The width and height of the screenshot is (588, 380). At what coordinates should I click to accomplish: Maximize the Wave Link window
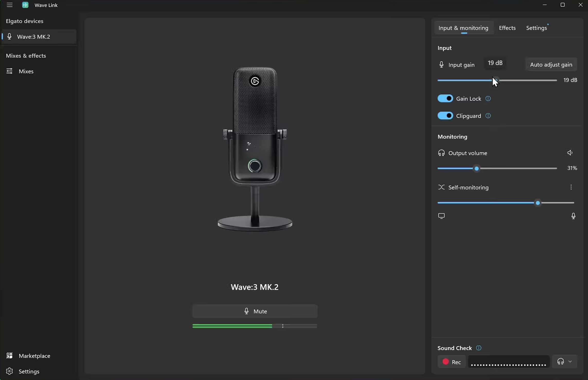[563, 5]
